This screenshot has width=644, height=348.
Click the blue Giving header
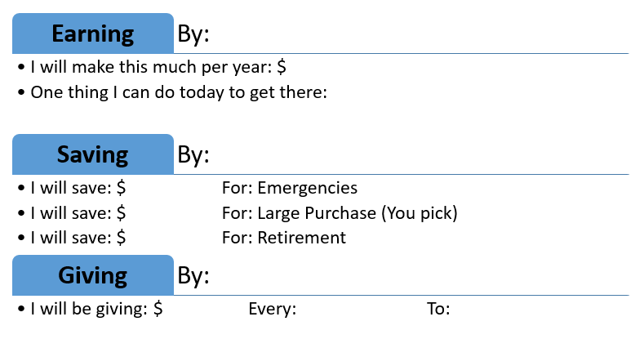pos(93,275)
